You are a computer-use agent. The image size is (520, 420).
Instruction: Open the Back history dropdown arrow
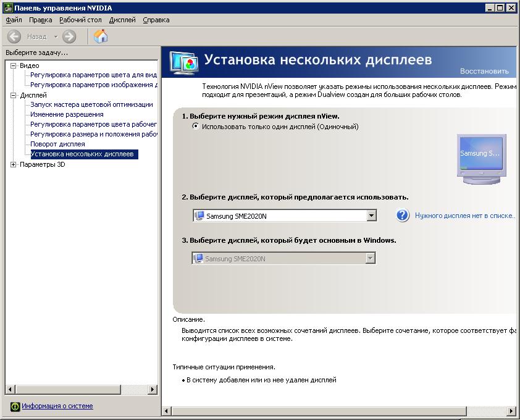click(x=56, y=36)
